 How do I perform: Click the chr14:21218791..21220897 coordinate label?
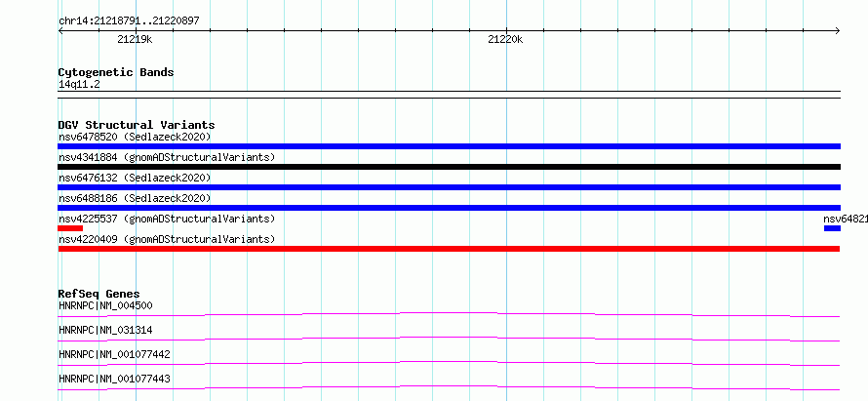[x=129, y=21]
